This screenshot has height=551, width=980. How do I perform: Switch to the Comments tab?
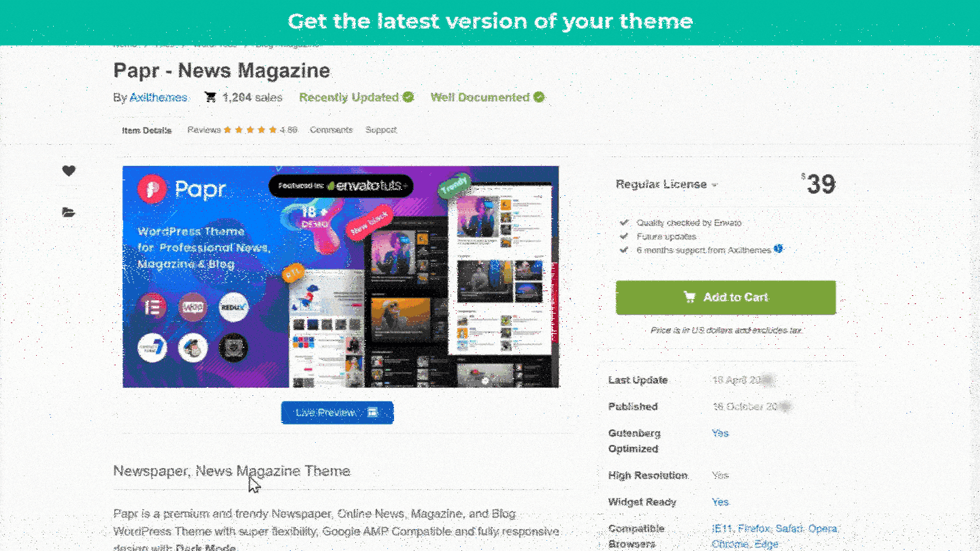pyautogui.click(x=331, y=129)
